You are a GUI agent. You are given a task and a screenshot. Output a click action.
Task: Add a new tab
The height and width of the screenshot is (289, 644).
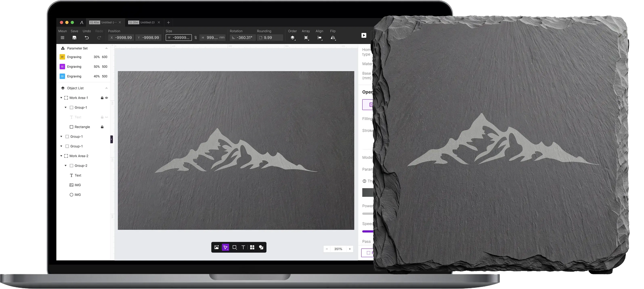coord(169,22)
